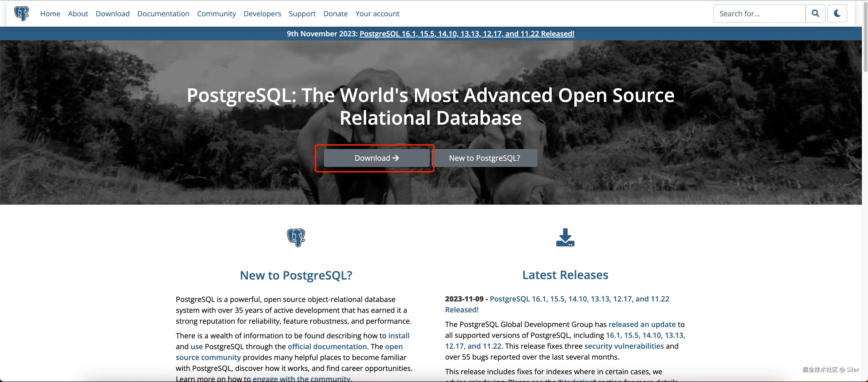Open the Developers navigation link

pyautogui.click(x=262, y=14)
